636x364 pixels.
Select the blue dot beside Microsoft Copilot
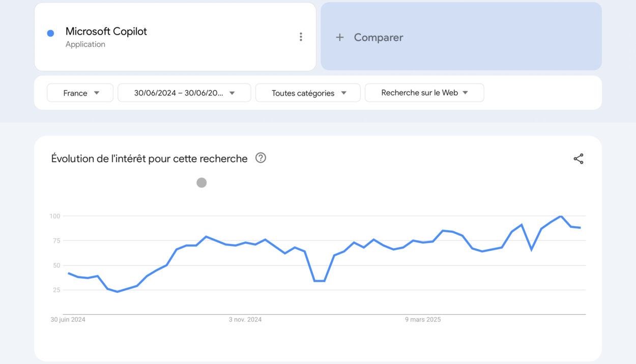(x=50, y=33)
